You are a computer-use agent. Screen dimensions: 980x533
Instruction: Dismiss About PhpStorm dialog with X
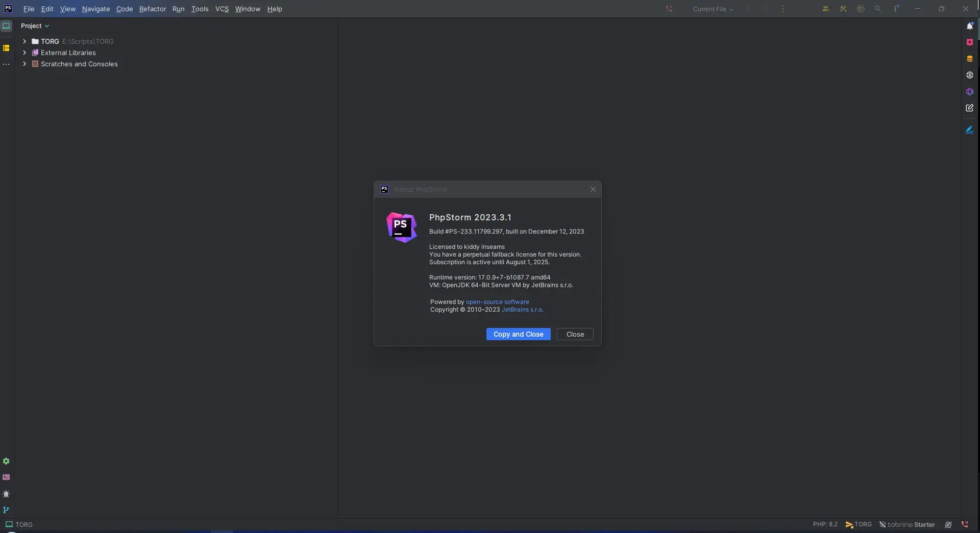pos(593,190)
